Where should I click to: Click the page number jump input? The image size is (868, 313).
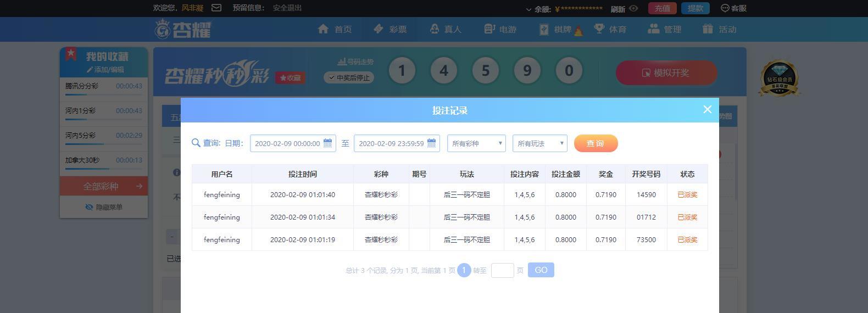(502, 270)
